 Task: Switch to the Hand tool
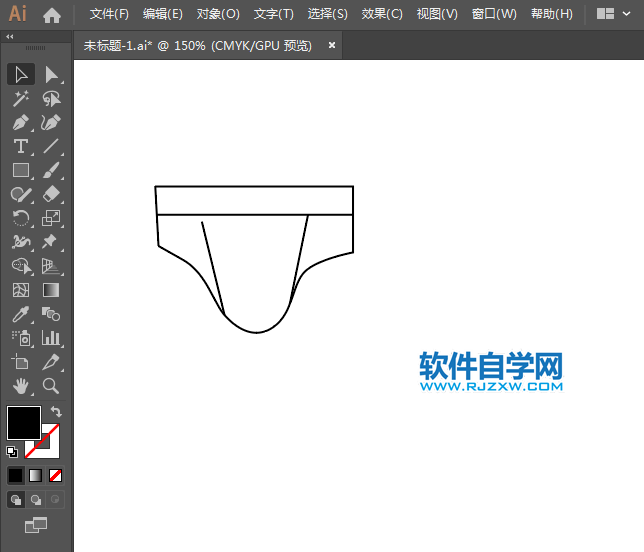[x=20, y=385]
